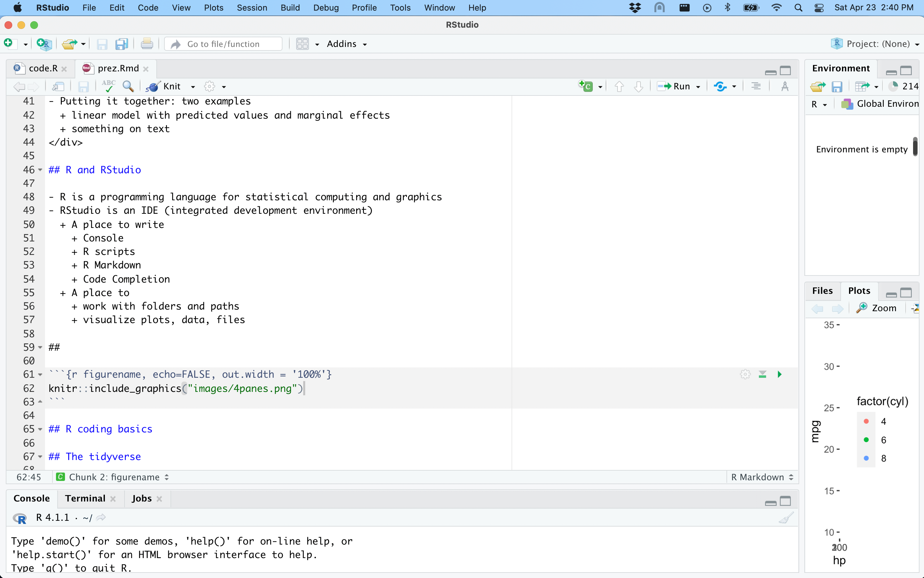The image size is (924, 578).
Task: Open macOS Spotlight search
Action: 798,8
